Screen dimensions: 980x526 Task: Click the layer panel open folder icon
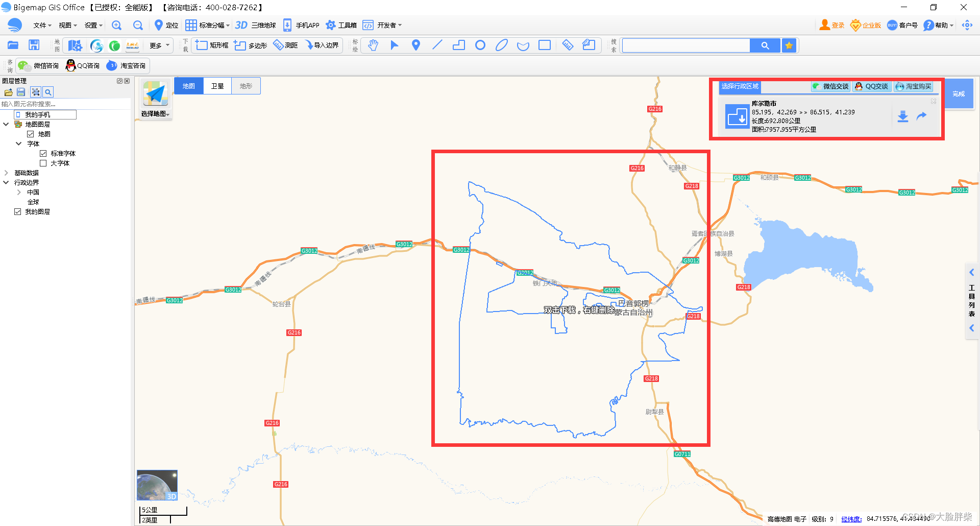pos(8,92)
